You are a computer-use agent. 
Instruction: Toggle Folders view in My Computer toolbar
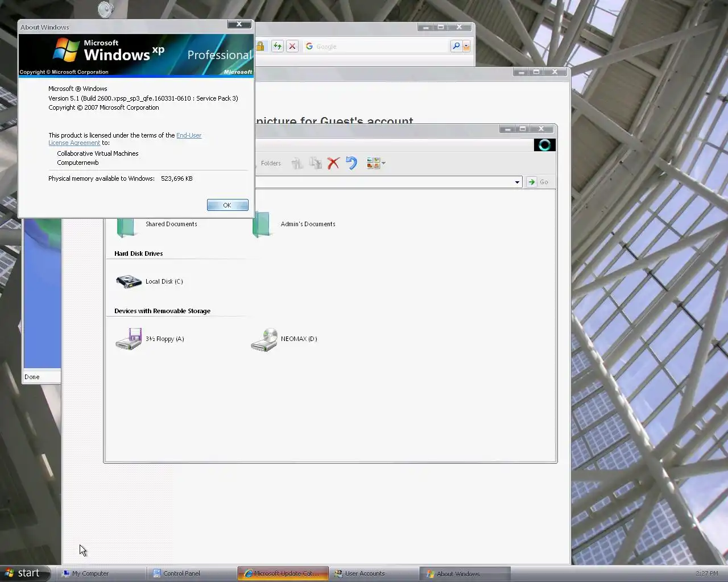coord(271,163)
